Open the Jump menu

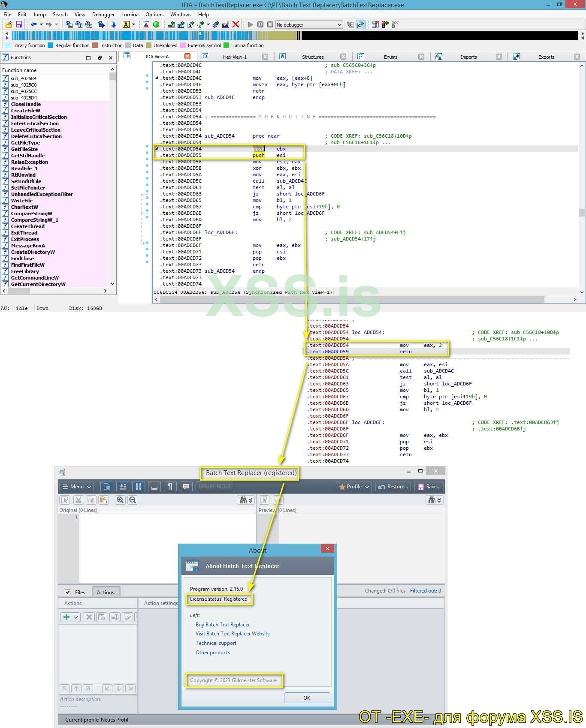(39, 14)
